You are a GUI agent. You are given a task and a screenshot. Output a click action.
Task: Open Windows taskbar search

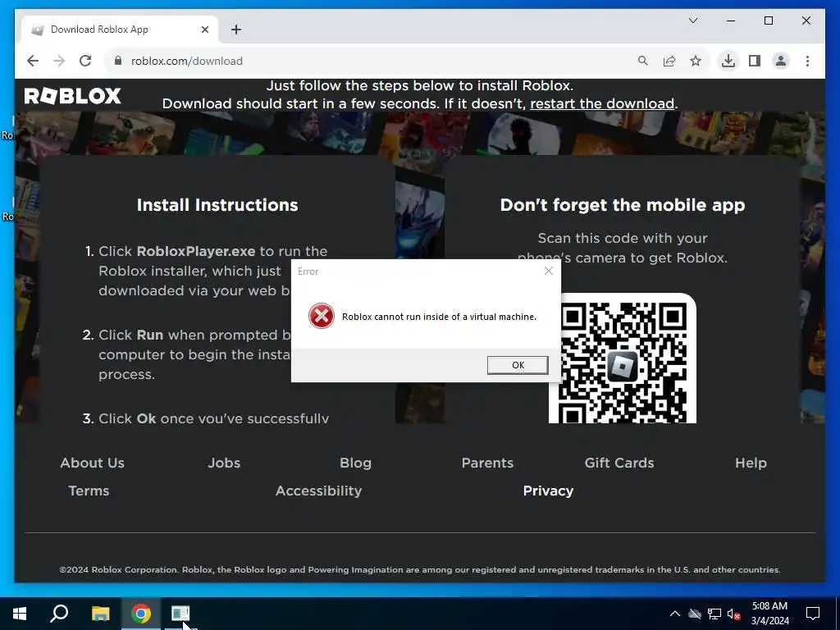tap(59, 614)
